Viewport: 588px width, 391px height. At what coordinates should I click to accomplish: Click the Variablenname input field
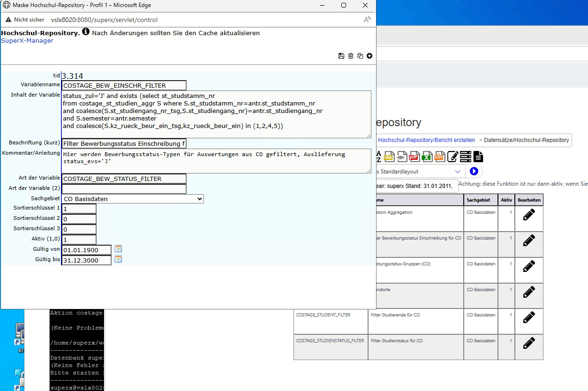(x=124, y=85)
